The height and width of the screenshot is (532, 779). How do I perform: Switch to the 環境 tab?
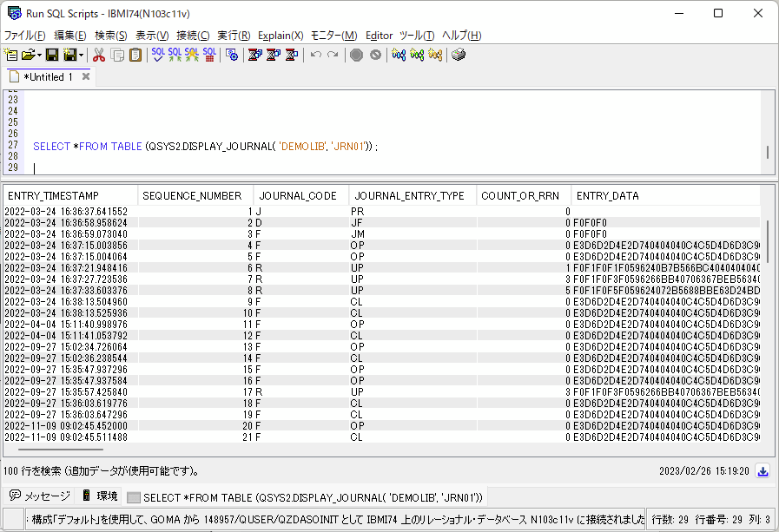coord(101,496)
